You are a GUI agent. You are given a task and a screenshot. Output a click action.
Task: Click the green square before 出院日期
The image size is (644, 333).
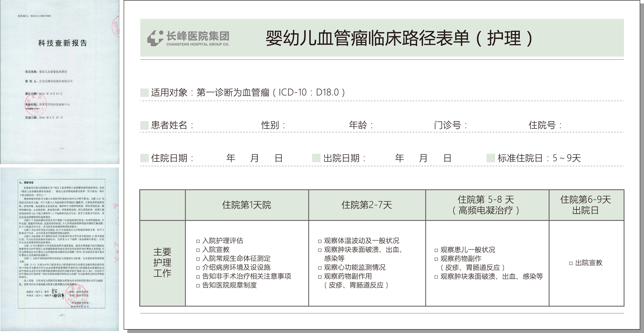(316, 158)
